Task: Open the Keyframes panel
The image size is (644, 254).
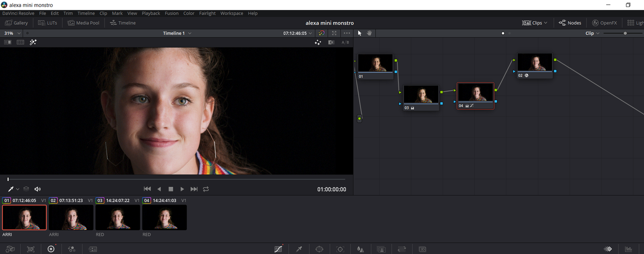Action: [608, 249]
